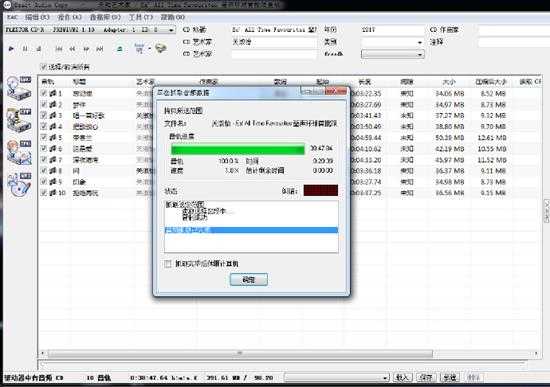Viewport: 550px width, 387px height.
Task: Confirm the extraction dialog with 确定
Action: pos(249,280)
